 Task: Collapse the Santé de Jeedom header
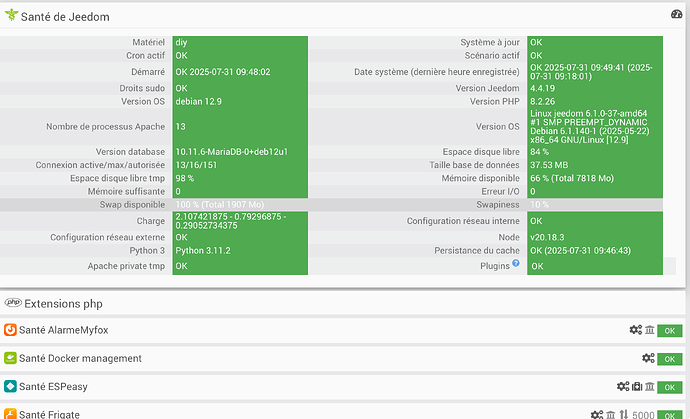coord(65,17)
